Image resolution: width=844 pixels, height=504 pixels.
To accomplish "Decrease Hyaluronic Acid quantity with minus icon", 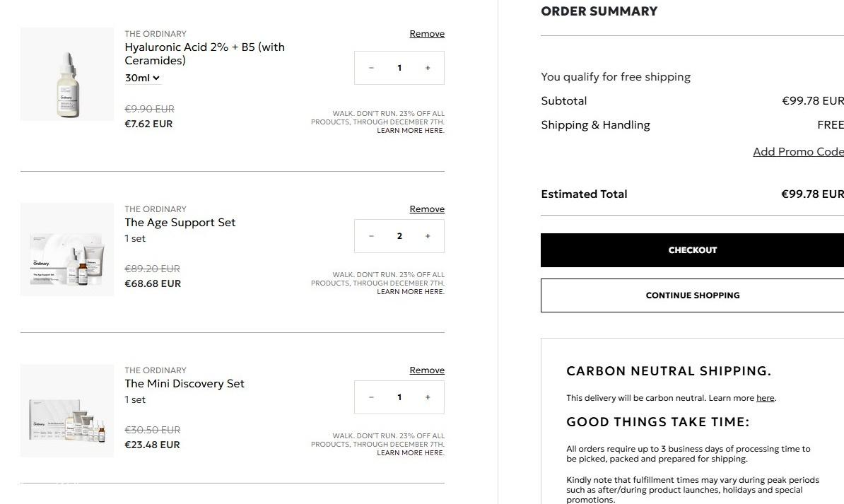I will click(371, 68).
